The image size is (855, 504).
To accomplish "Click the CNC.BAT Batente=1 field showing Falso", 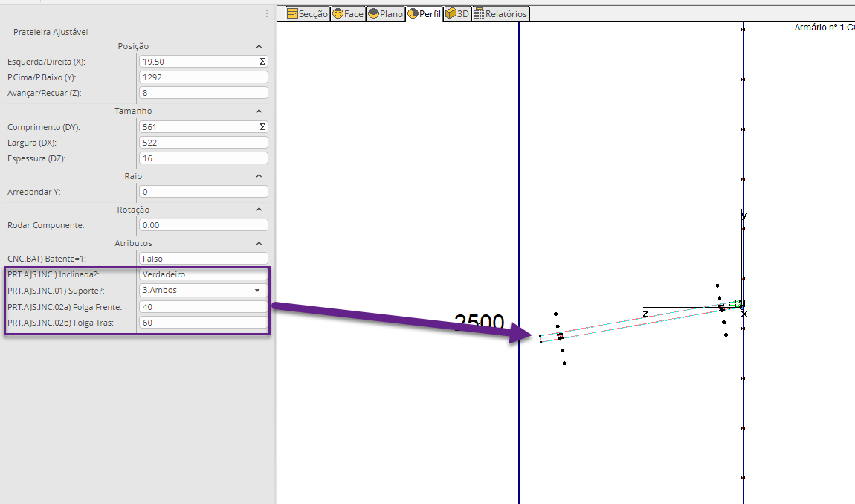I will [x=204, y=259].
